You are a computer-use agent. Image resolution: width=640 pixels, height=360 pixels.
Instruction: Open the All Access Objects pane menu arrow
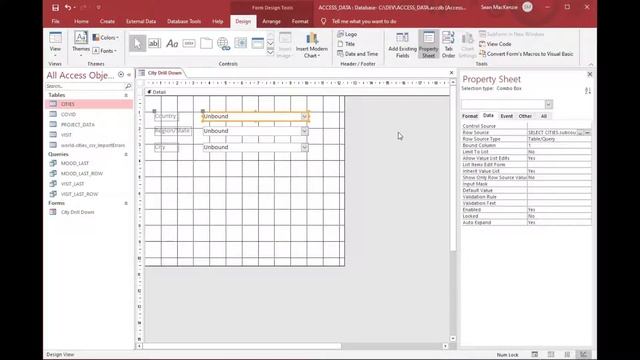(x=121, y=75)
